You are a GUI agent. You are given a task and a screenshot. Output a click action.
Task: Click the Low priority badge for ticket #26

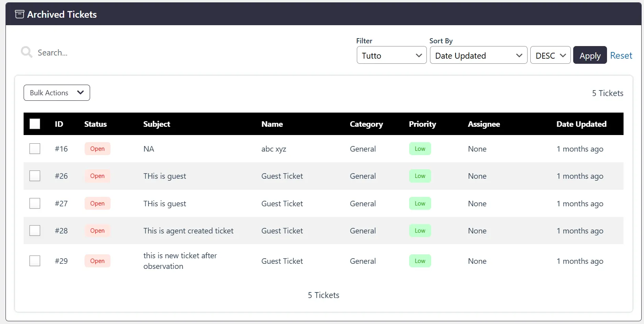pos(420,176)
